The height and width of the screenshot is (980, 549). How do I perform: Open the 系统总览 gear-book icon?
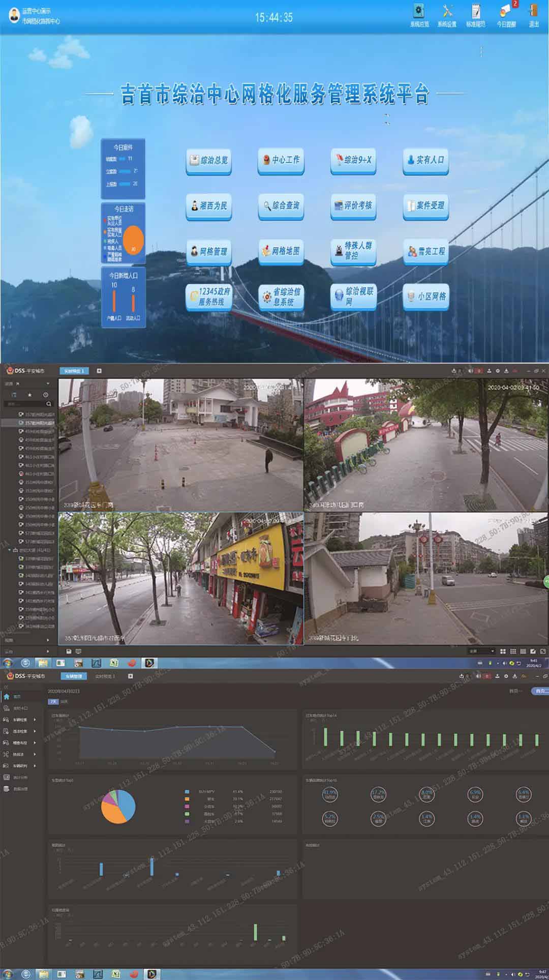click(x=419, y=12)
